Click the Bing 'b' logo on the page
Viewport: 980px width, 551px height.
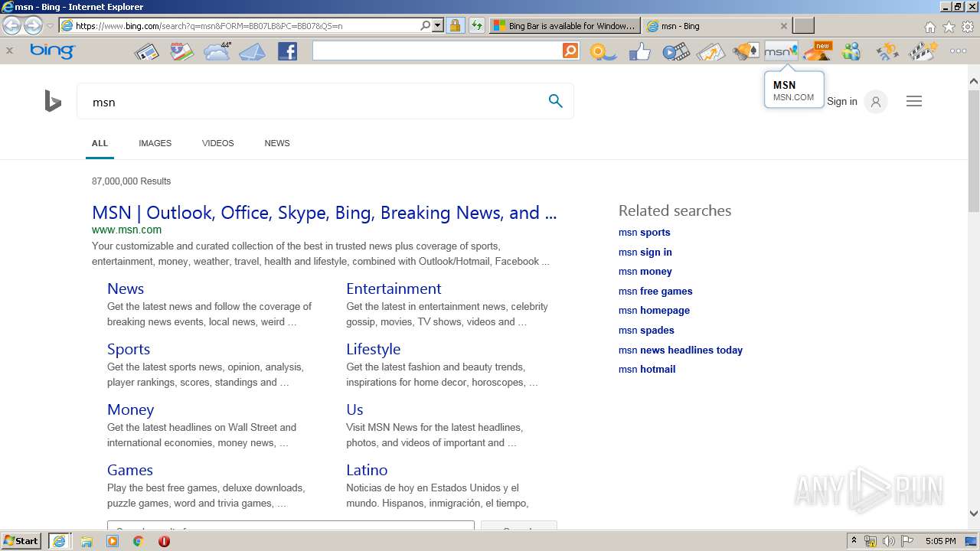(53, 101)
